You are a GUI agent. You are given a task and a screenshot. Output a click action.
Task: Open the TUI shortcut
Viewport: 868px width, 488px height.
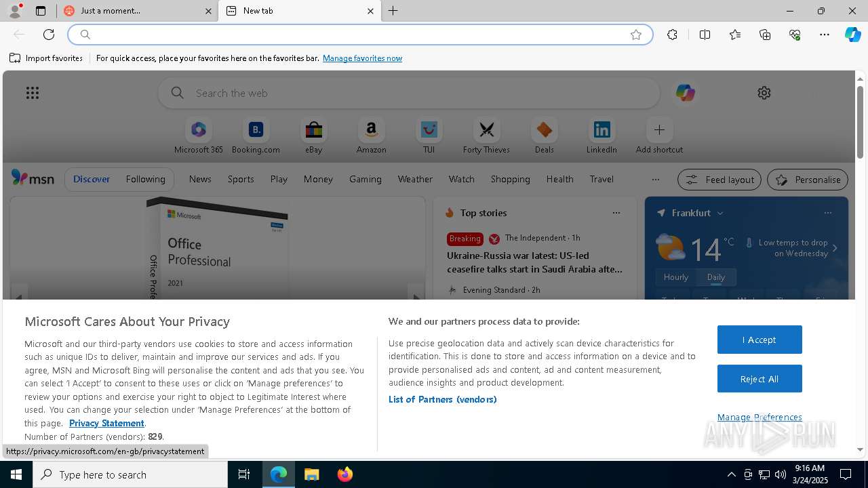coord(429,136)
